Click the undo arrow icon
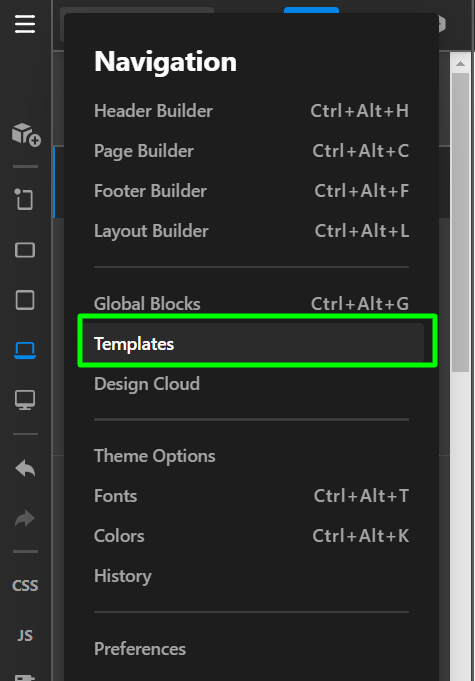Screen dimensions: 475x681 click(25, 469)
